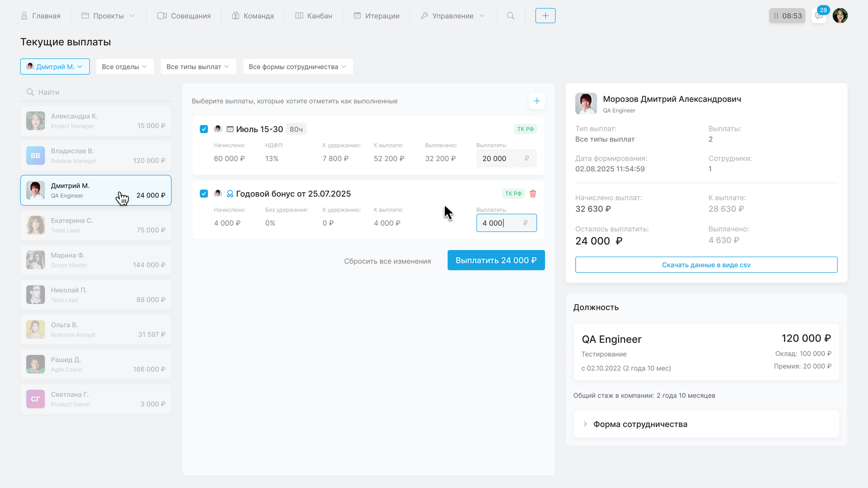This screenshot has height=488, width=868.
Task: Click the 32 630 ₽ accrued total
Action: pos(593,209)
